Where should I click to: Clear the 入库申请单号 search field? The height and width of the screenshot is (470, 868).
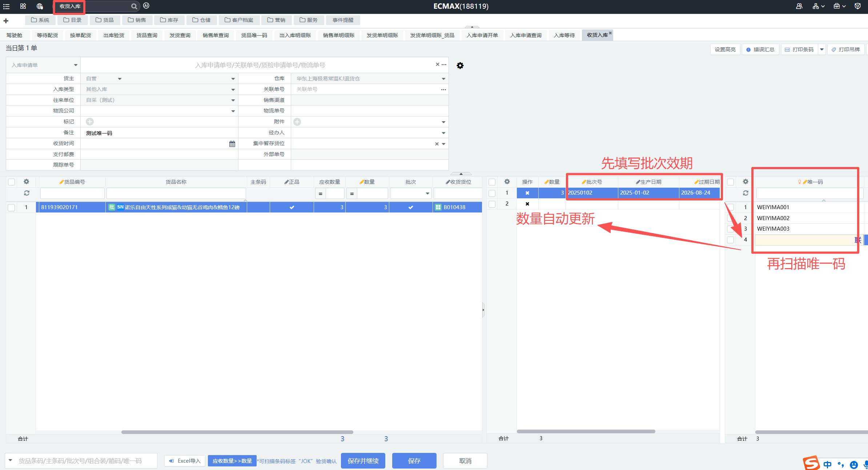click(x=437, y=64)
